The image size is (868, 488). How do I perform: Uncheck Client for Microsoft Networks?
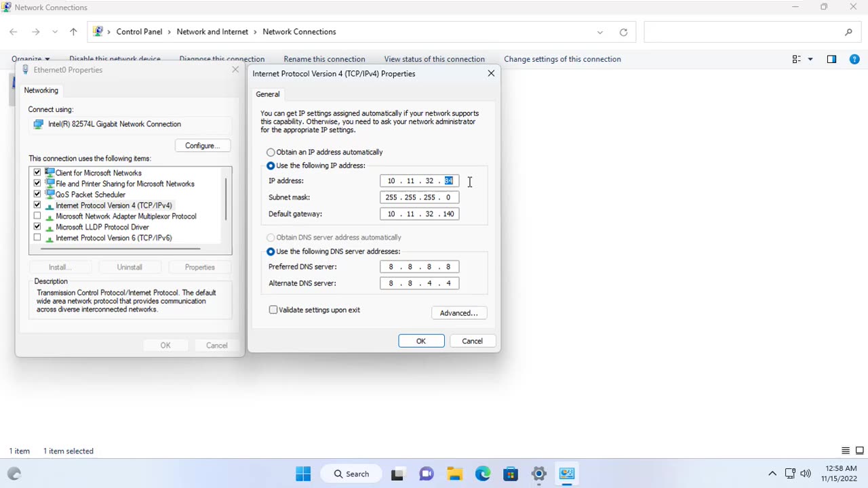[37, 173]
